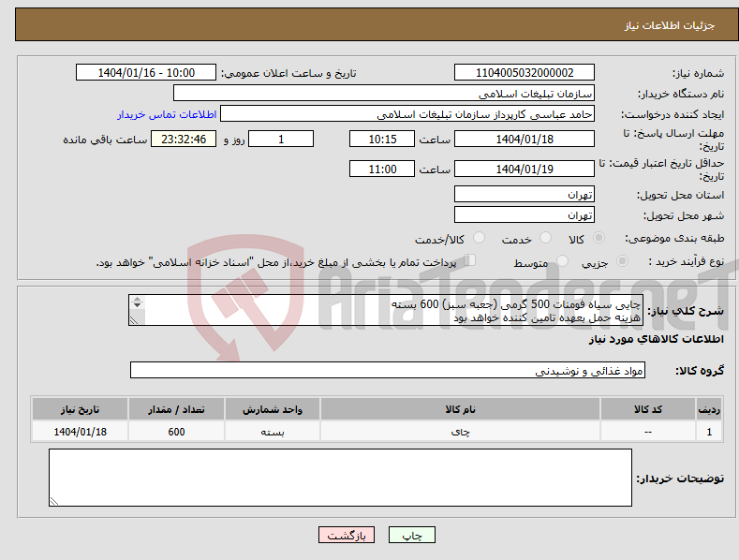739x560 pixels.
Task: Click the response deadline date 1404/01/18 field
Action: [525, 139]
